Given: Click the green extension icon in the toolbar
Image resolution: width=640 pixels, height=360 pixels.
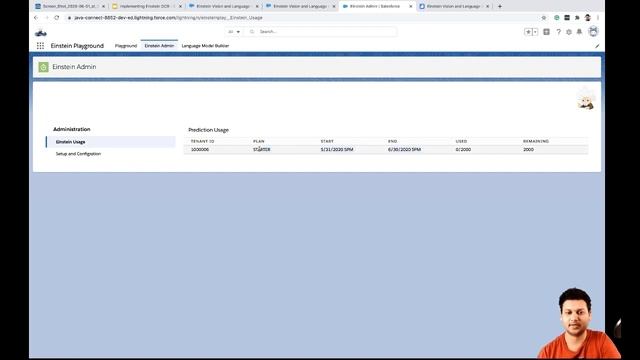Looking at the screenshot, I should click(556, 18).
